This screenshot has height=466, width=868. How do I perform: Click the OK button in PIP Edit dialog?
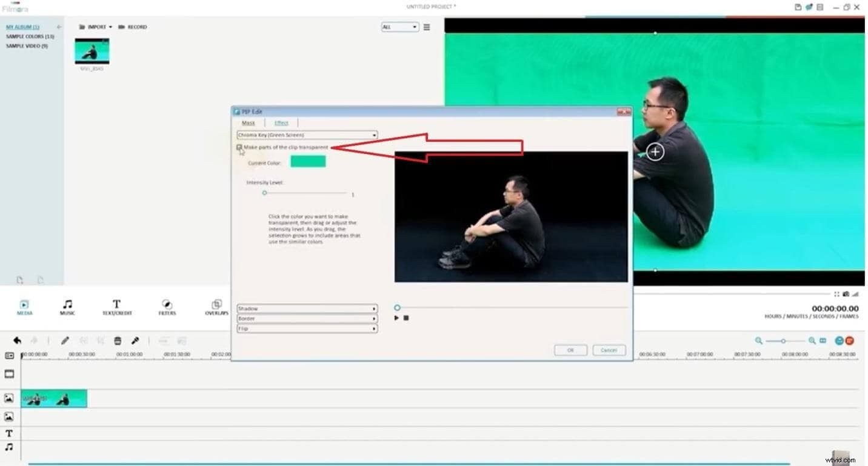[570, 350]
